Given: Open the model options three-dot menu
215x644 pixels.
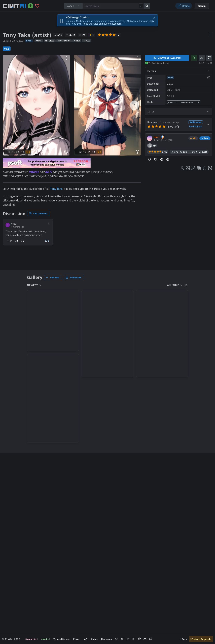Looking at the screenshot, I should tap(210, 35).
